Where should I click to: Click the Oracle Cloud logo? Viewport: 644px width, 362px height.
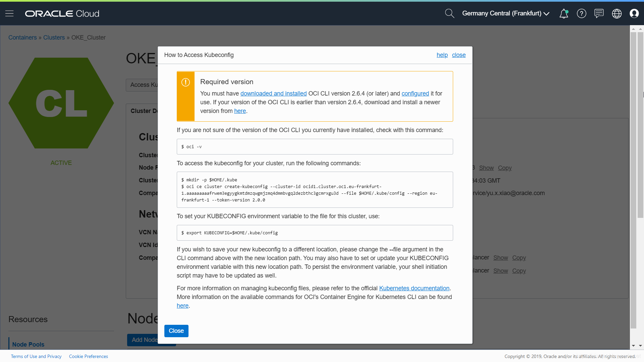[62, 13]
